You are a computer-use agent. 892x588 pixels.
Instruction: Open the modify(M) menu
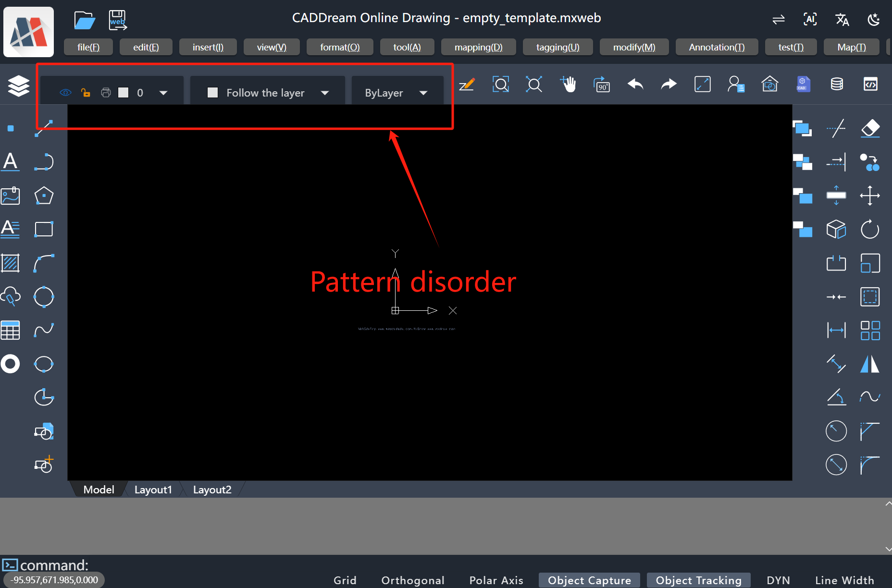(x=634, y=47)
